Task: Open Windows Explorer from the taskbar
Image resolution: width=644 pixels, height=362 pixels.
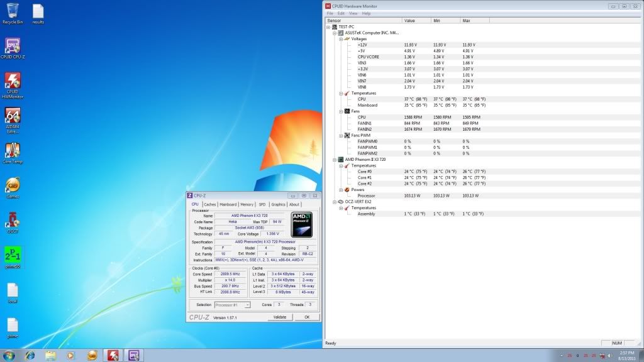Action: click(x=50, y=355)
